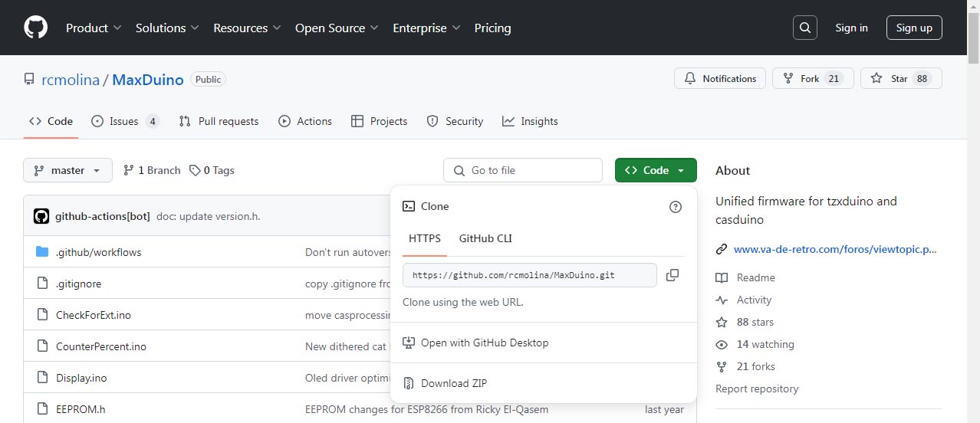Click Sign in
Screen dimensions: 980x423
851,28
